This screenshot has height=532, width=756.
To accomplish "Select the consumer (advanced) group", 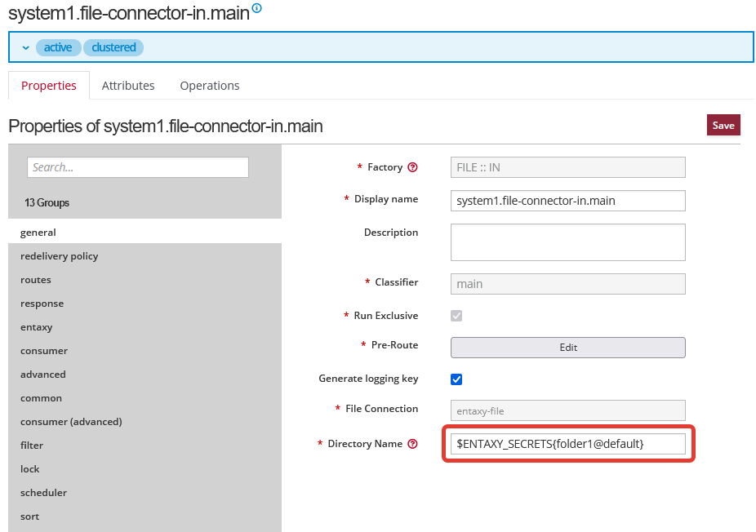I will pyautogui.click(x=71, y=422).
